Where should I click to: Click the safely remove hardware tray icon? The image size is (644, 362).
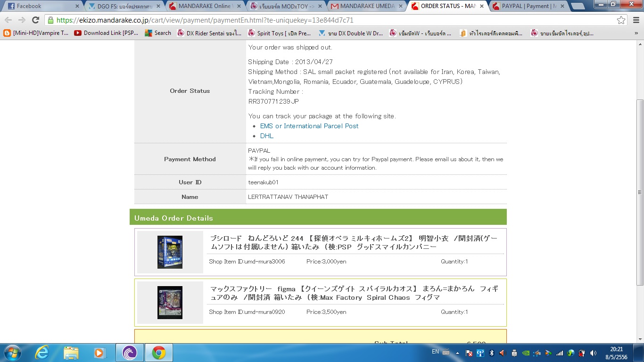514,353
